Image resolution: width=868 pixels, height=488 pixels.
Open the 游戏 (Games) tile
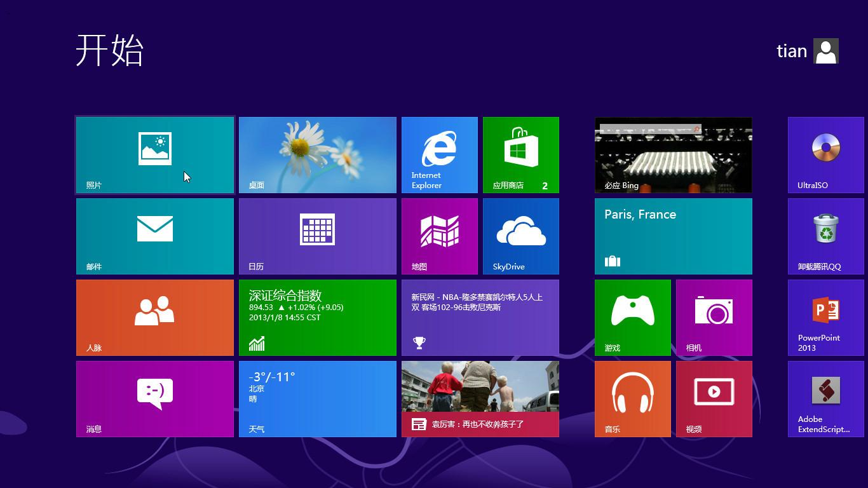633,317
